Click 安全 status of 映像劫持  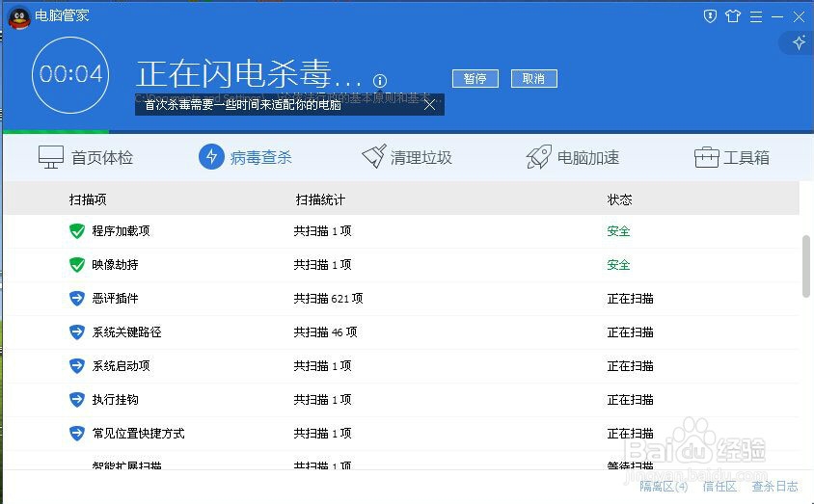[x=618, y=265]
